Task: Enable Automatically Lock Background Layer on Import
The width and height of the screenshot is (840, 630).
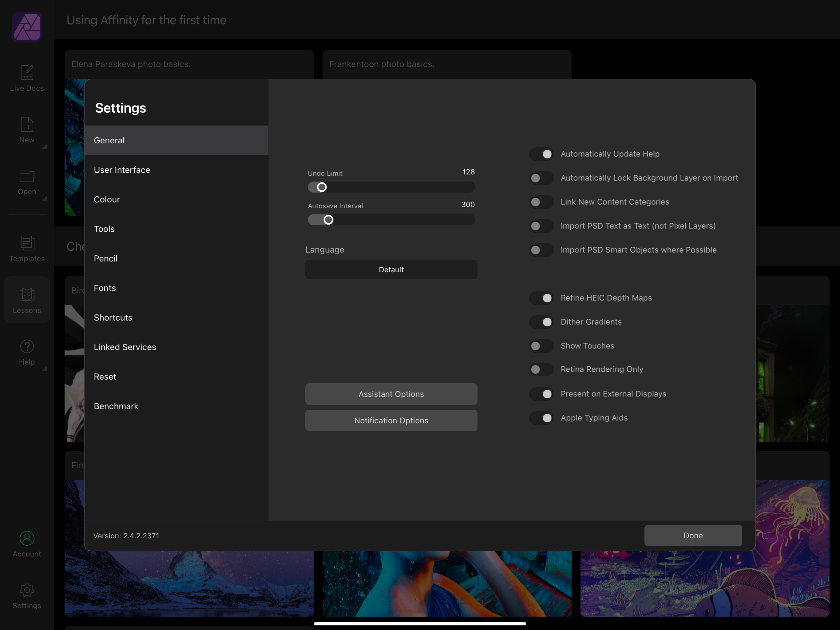Action: (541, 178)
